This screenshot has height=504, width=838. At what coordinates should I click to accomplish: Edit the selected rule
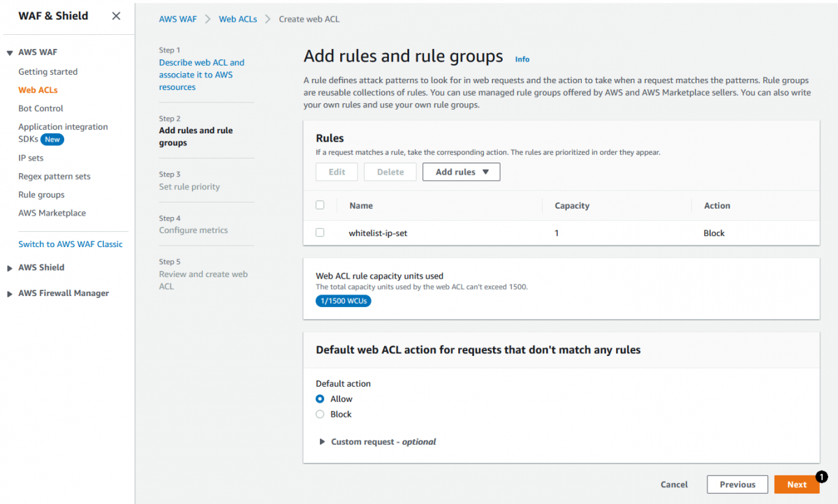(x=337, y=172)
